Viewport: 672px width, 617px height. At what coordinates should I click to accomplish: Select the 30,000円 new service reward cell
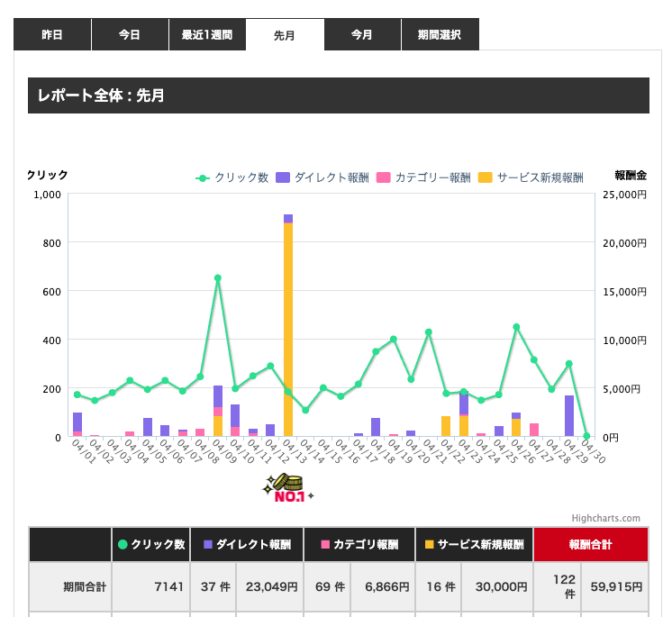[x=497, y=586]
